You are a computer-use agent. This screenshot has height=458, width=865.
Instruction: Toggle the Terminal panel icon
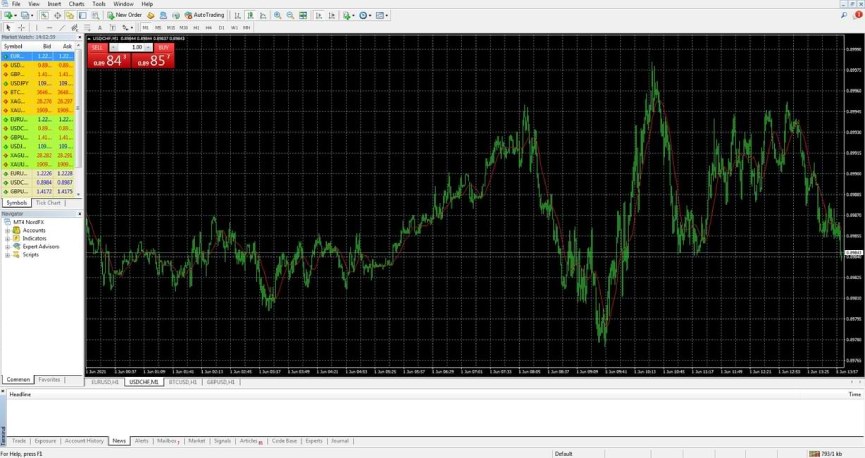(x=82, y=15)
